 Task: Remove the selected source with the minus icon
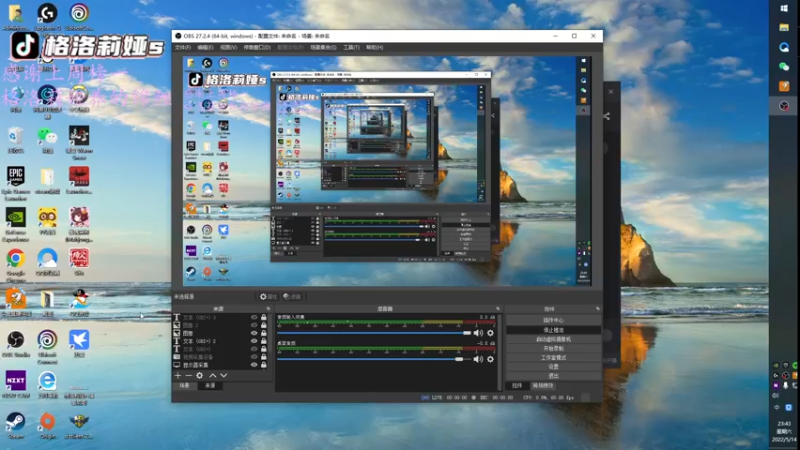[188, 376]
